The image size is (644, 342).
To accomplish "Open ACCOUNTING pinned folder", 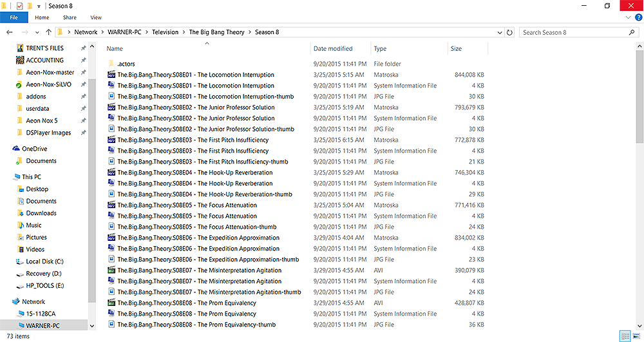I will click(x=45, y=60).
